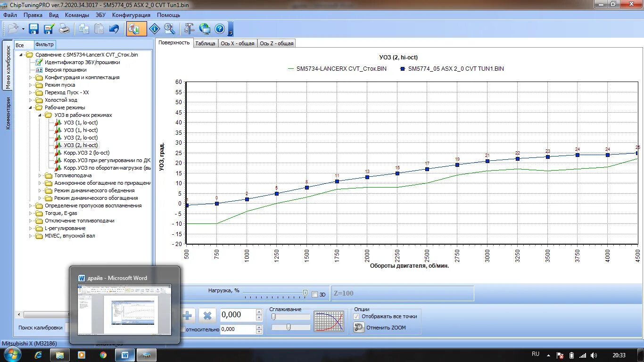Image resolution: width=644 pixels, height=362 pixels.
Task: Open configuration with the hammer tools icon
Action: click(189, 29)
